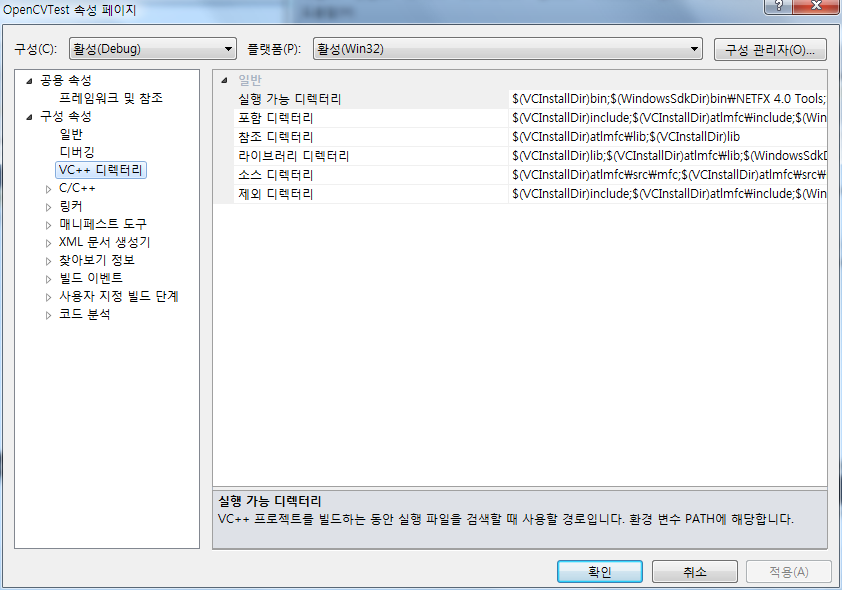Screen dimensions: 842x590
Task: Open the 플랫폼(P) platform dropdown
Action: pos(691,48)
